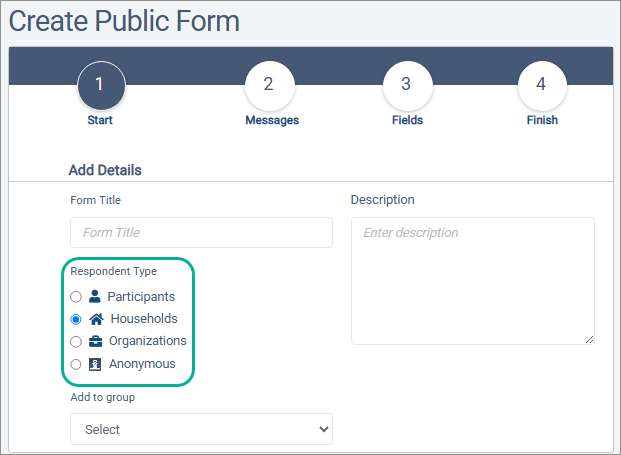The image size is (621, 455).
Task: Go to step 1 circle
Action: [x=101, y=86]
